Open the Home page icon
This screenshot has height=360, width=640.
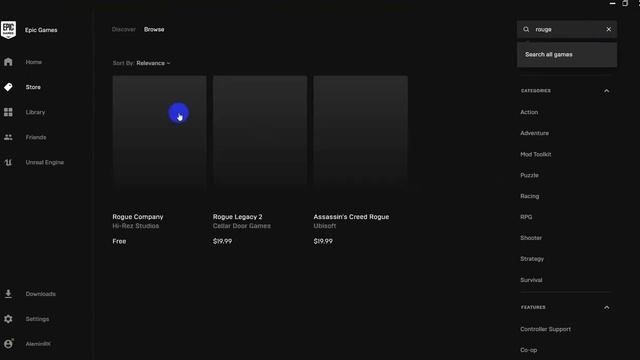pos(8,62)
